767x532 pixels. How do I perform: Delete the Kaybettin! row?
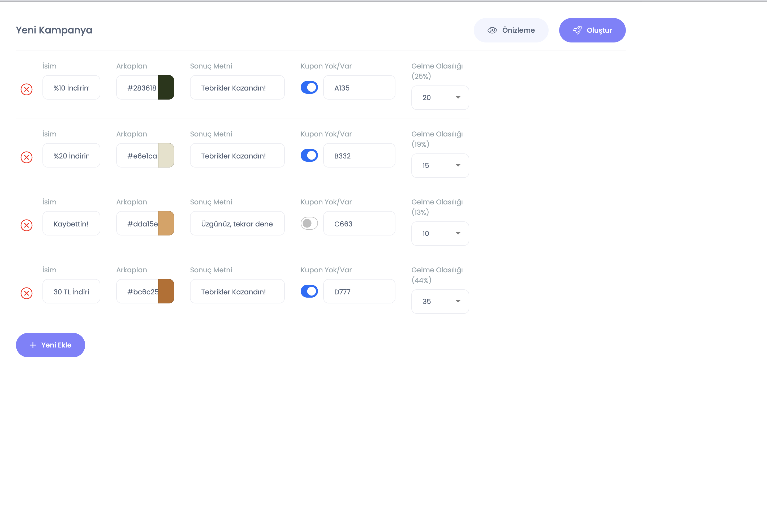pos(27,225)
